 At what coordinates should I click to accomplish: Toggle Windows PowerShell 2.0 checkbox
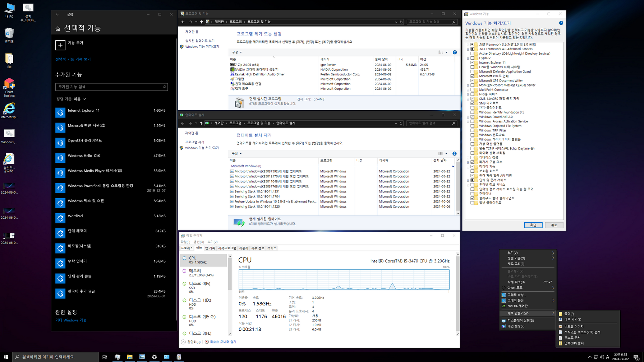tap(472, 117)
